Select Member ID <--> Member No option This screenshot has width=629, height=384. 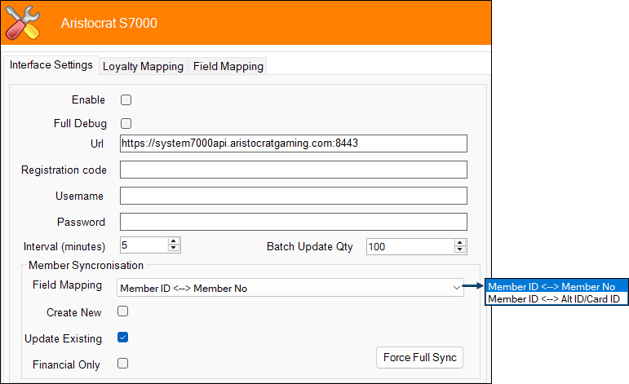click(556, 286)
